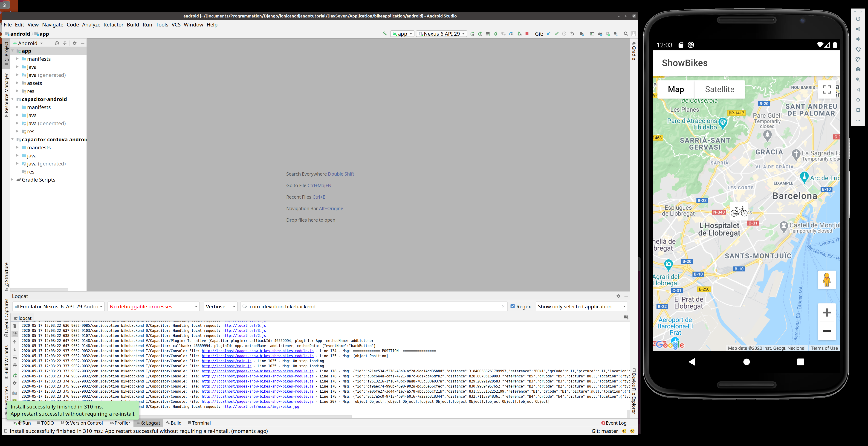Clear logcat with trash icon
Screen dimensions: 868x446
(x=14, y=326)
